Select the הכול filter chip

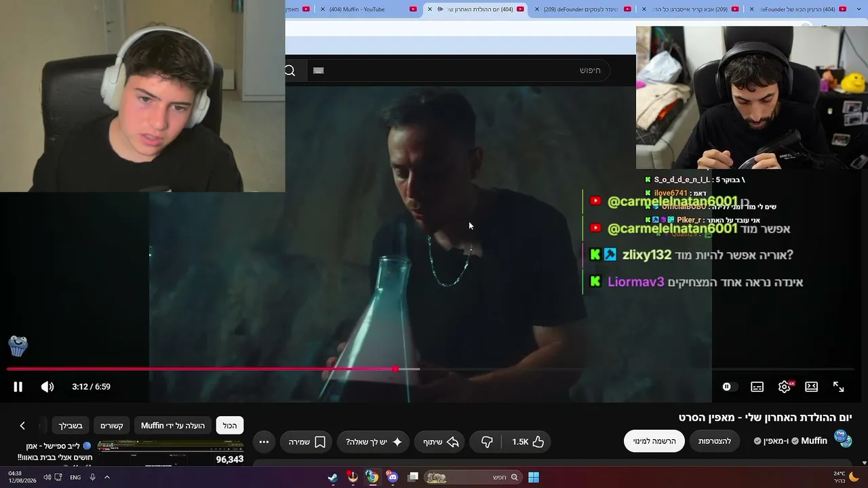[230, 426]
